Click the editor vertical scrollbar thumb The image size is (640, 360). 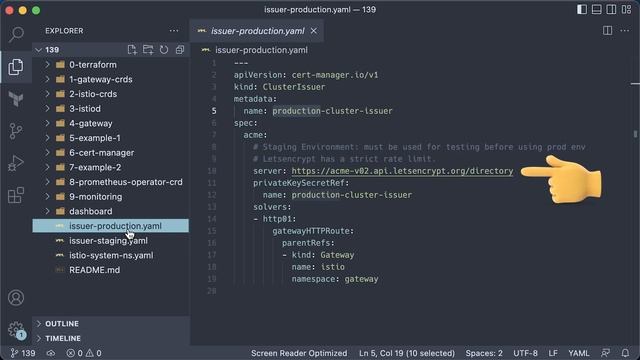click(x=635, y=134)
